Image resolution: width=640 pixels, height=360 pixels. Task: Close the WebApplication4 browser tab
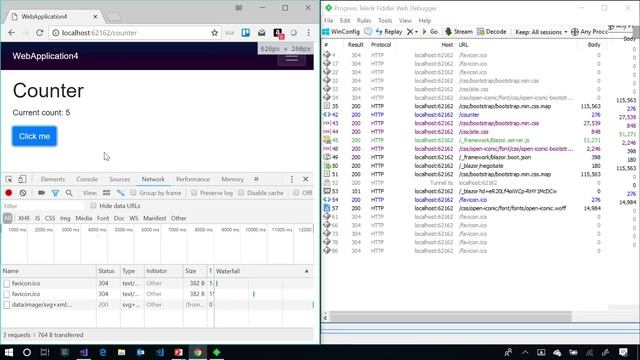pos(95,17)
